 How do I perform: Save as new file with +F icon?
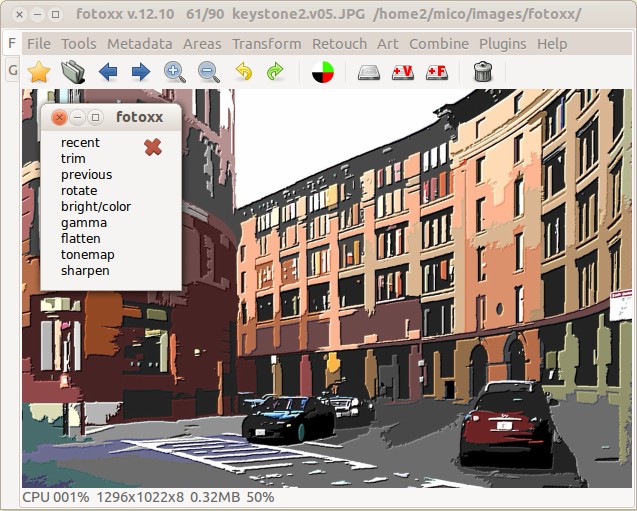pyautogui.click(x=437, y=72)
